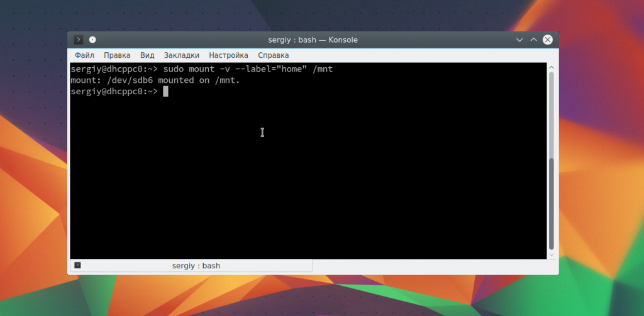Click the scrollbar down arrow
This screenshot has width=644, height=316.
(552, 254)
